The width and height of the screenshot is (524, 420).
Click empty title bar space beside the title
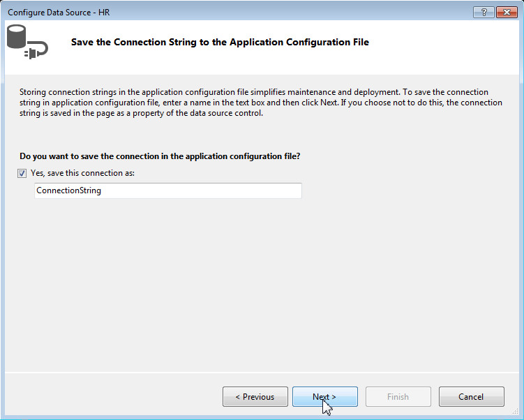coord(279,13)
